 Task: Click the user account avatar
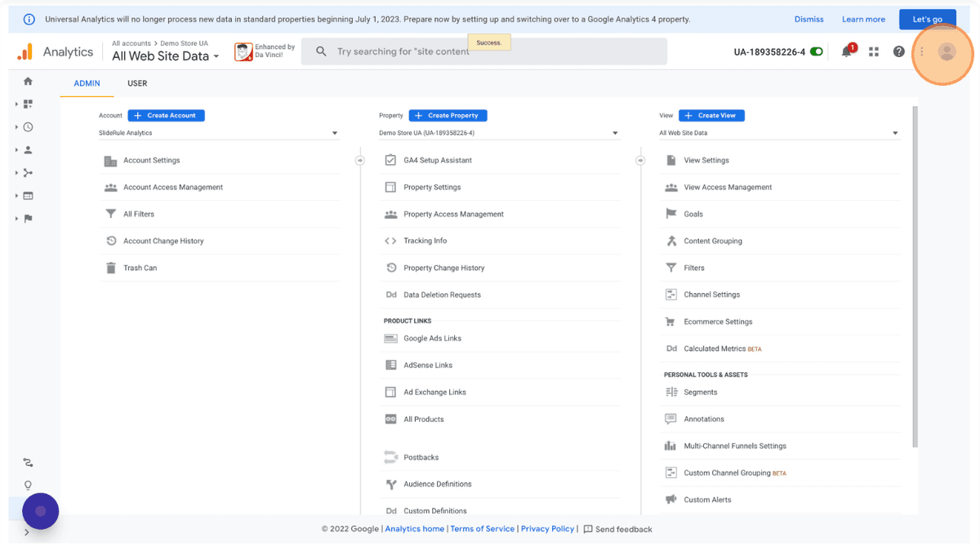click(947, 51)
